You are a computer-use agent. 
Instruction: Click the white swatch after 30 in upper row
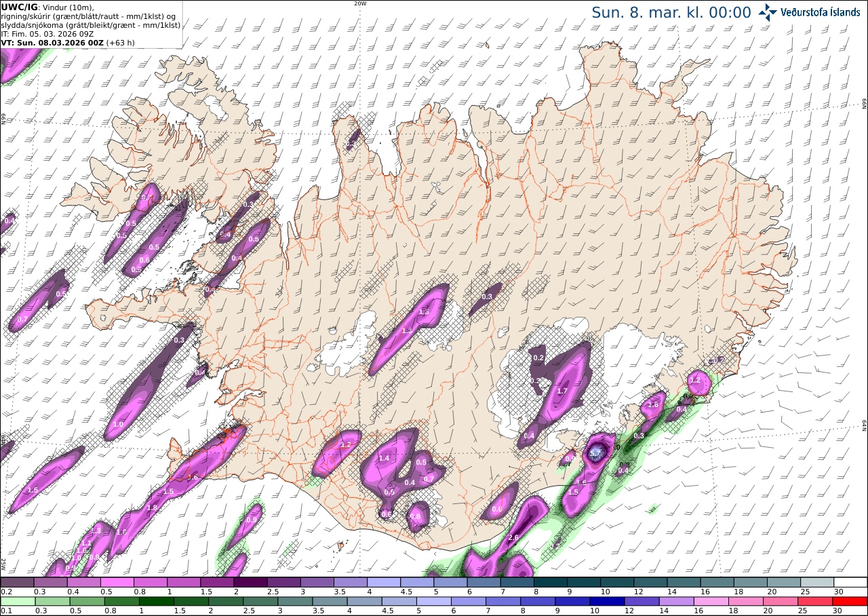tap(850, 582)
